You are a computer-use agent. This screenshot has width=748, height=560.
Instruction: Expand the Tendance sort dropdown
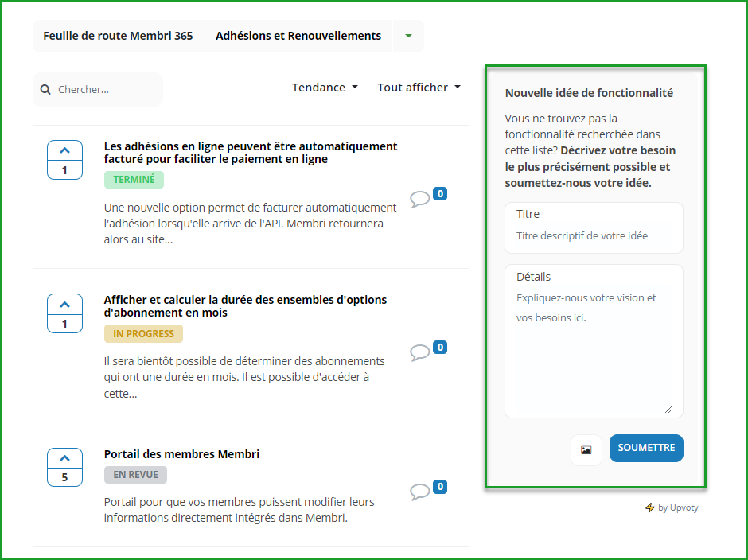click(325, 87)
